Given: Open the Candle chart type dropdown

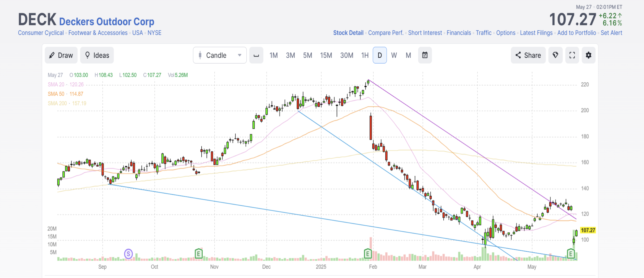Looking at the screenshot, I should [220, 55].
